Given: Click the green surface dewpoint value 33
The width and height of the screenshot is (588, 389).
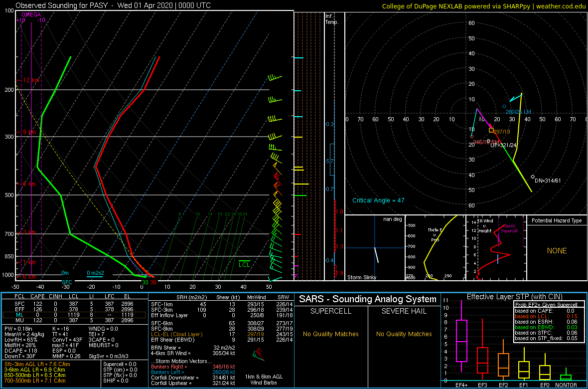Looking at the screenshot, I should click(x=145, y=282).
